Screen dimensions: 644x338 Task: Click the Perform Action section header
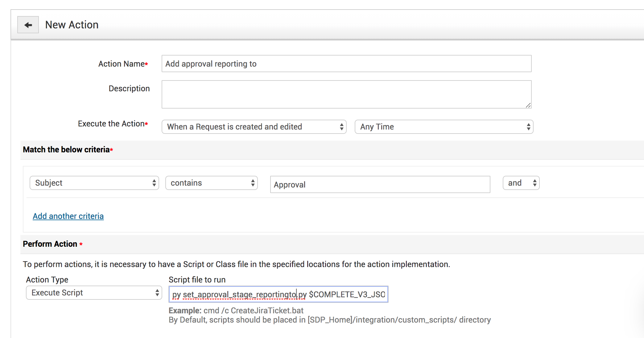click(x=50, y=244)
